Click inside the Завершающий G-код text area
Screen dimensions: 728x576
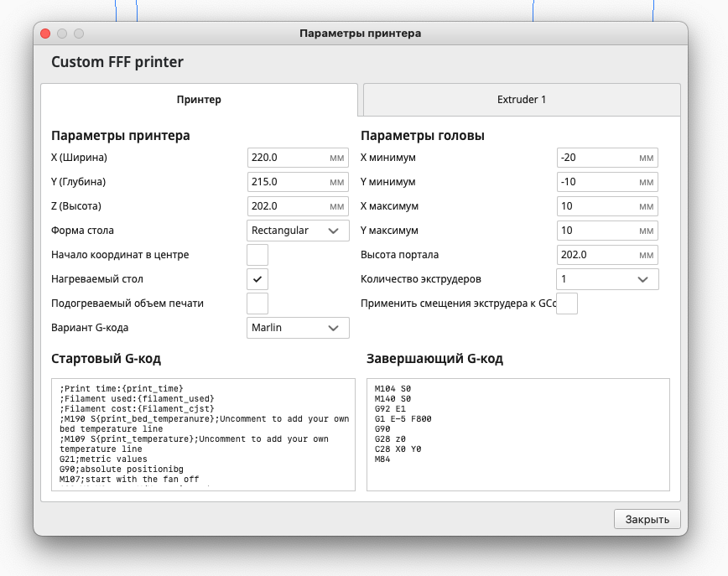tap(517, 433)
